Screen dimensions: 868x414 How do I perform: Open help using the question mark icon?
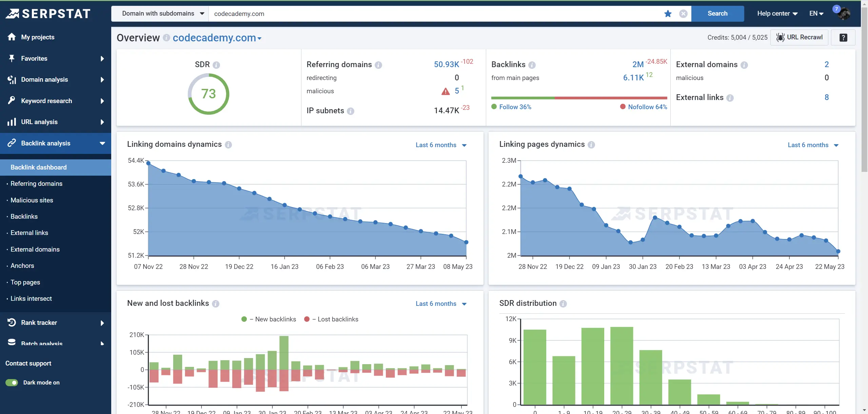pos(844,37)
